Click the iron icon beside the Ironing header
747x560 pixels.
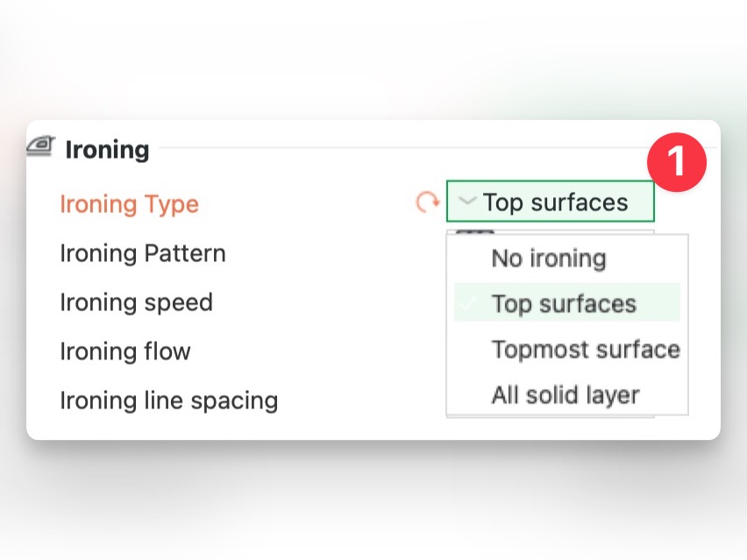click(40, 146)
